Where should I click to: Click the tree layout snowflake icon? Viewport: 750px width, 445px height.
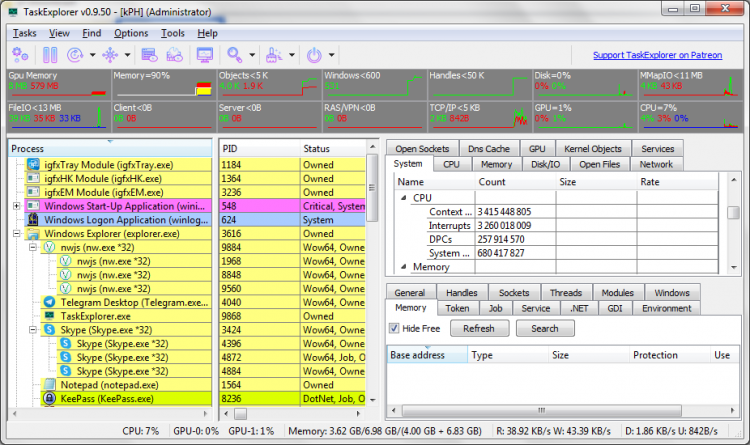109,54
